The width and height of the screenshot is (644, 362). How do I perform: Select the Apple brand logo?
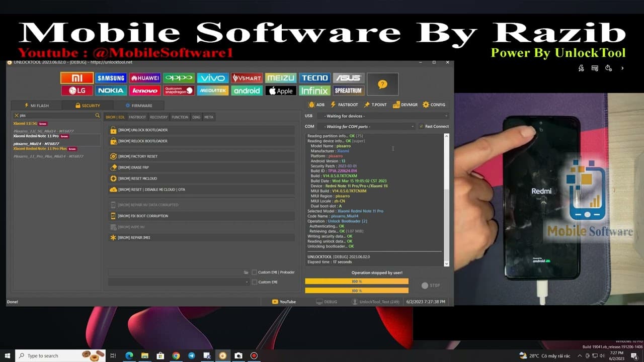pos(281,90)
